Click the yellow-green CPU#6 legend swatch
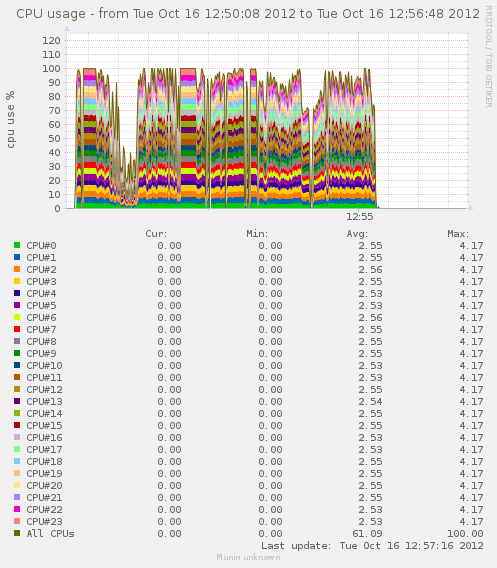The width and height of the screenshot is (497, 568). [17, 317]
